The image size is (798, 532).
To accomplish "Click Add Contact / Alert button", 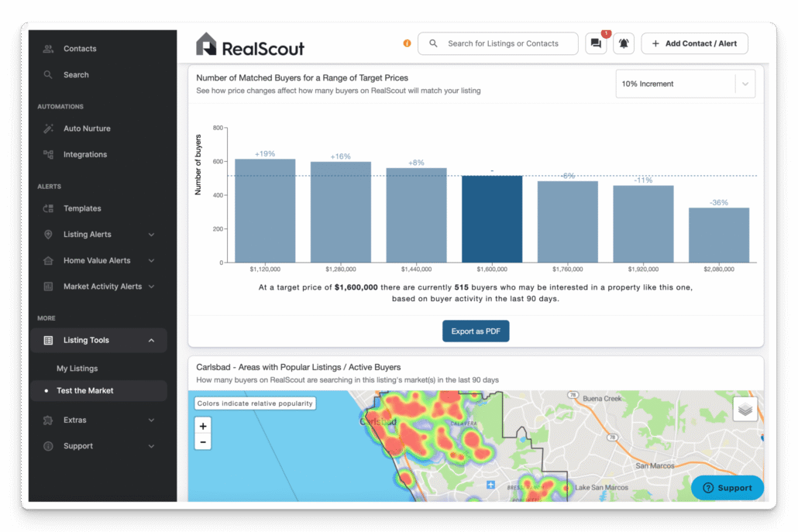I will tap(694, 44).
